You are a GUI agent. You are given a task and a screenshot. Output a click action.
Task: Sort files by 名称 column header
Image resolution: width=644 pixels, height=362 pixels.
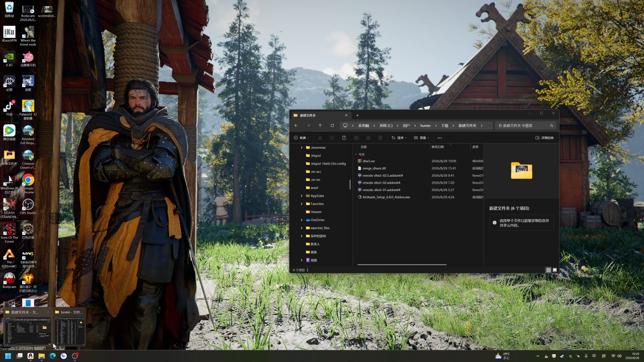click(x=364, y=147)
